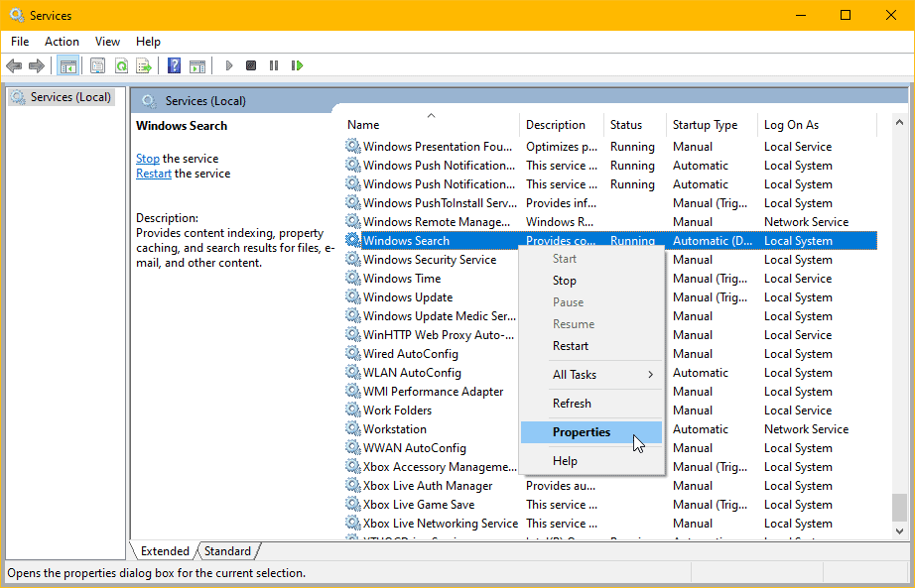Click gear icon beside WLAN AutoConfig
The image size is (915, 588).
[x=352, y=372]
